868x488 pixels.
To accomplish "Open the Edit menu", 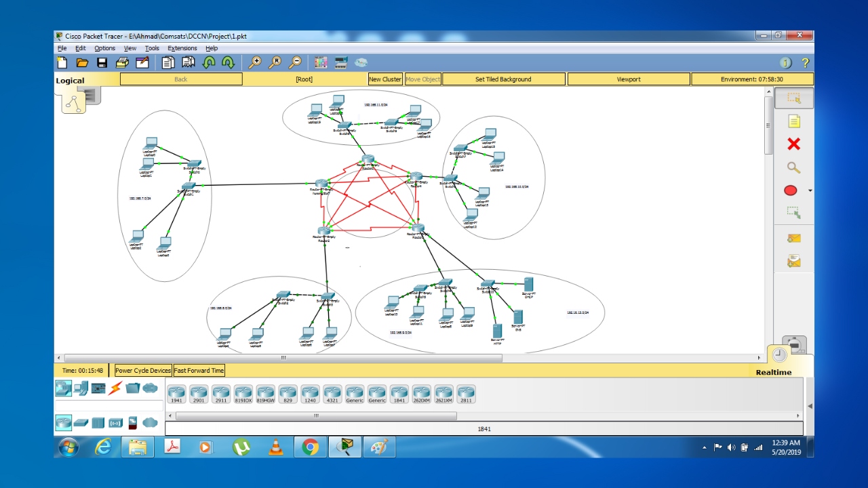I will tap(80, 48).
